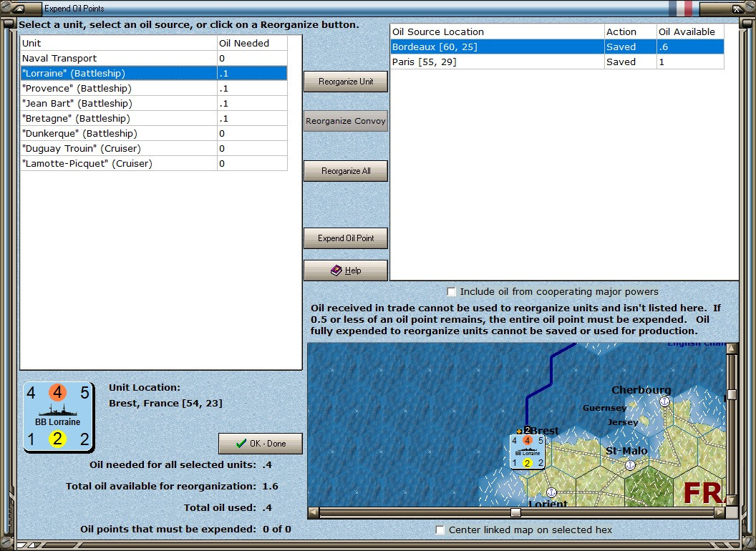The image size is (756, 551).
Task: Select the "Dunkerque" (Battleship) row
Action: pos(154,133)
